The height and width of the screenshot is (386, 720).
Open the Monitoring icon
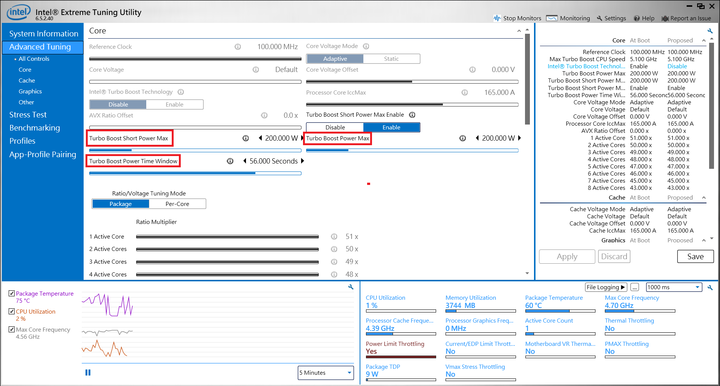pyautogui.click(x=551, y=18)
